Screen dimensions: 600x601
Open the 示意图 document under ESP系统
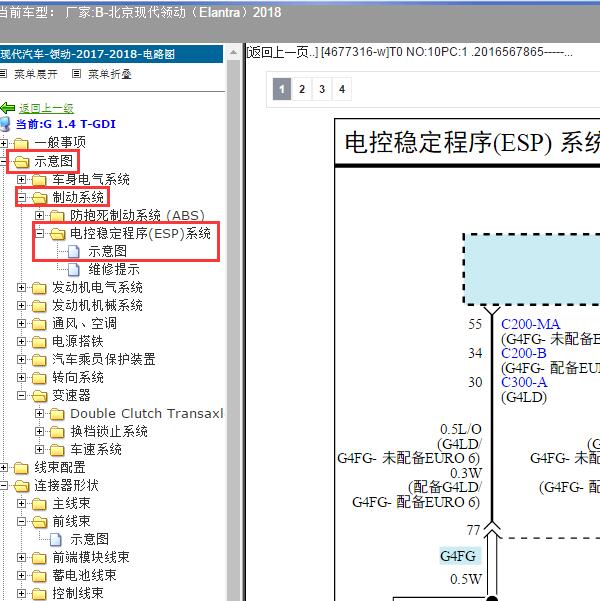click(x=107, y=251)
